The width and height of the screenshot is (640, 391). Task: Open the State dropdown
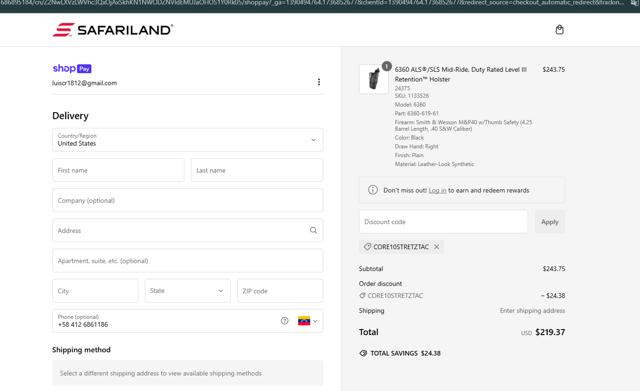187,291
